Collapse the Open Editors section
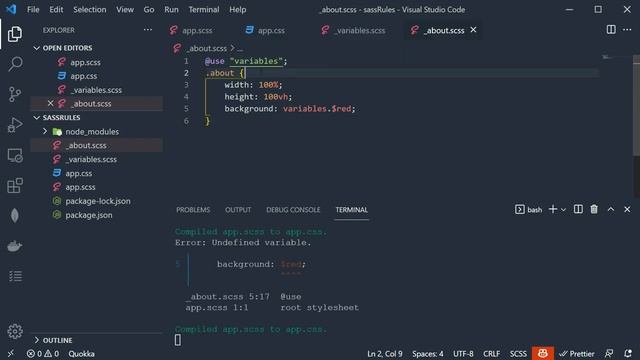 pyautogui.click(x=36, y=48)
